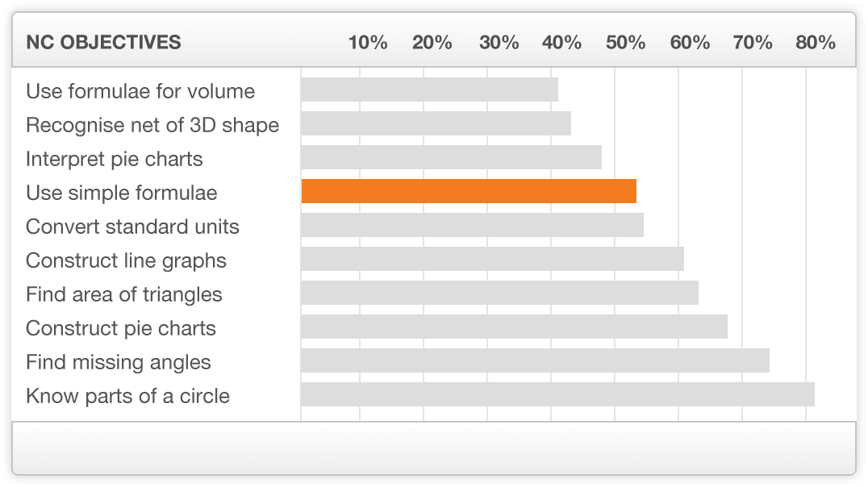Click the 'Recognise net of 3D shape' objective
The width and height of the screenshot is (868, 487).
pyautogui.click(x=152, y=125)
